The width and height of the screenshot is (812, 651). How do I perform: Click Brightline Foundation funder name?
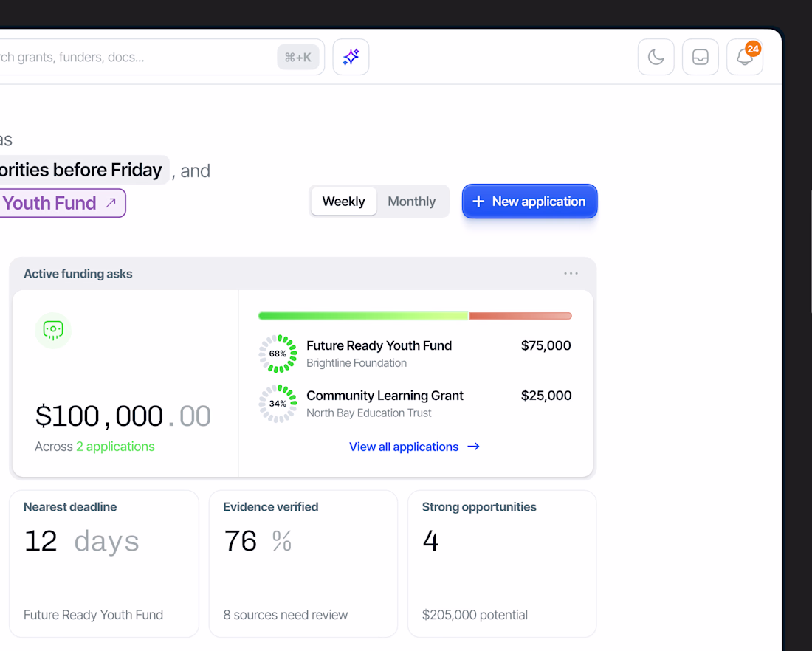click(357, 363)
